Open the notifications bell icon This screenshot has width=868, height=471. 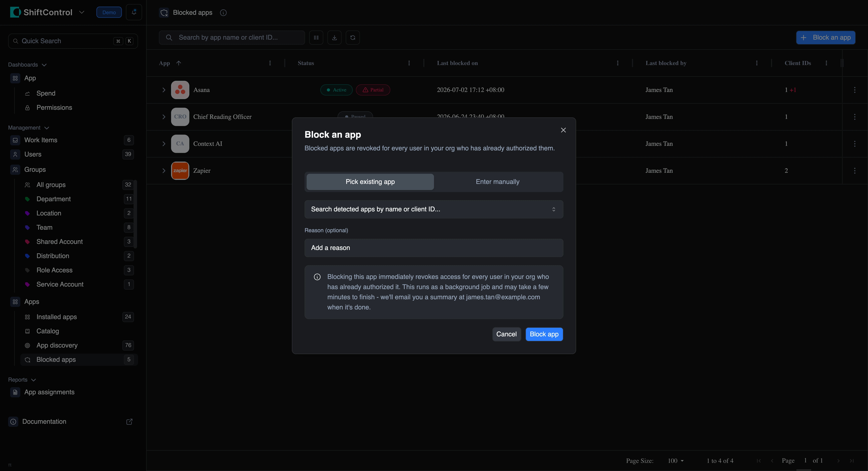click(134, 12)
